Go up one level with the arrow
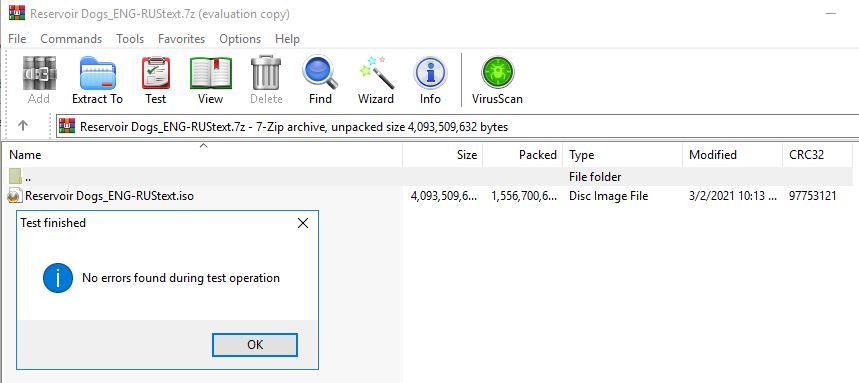 click(22, 126)
